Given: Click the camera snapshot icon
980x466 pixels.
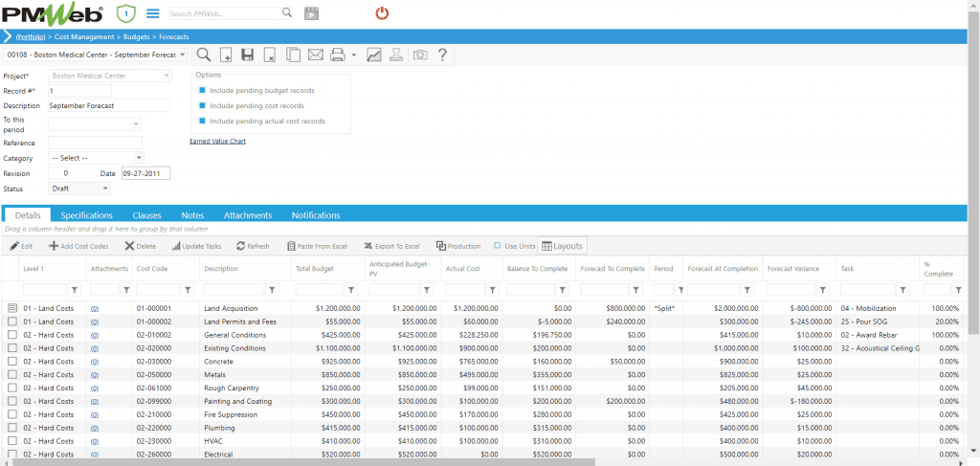Looking at the screenshot, I should tap(420, 55).
